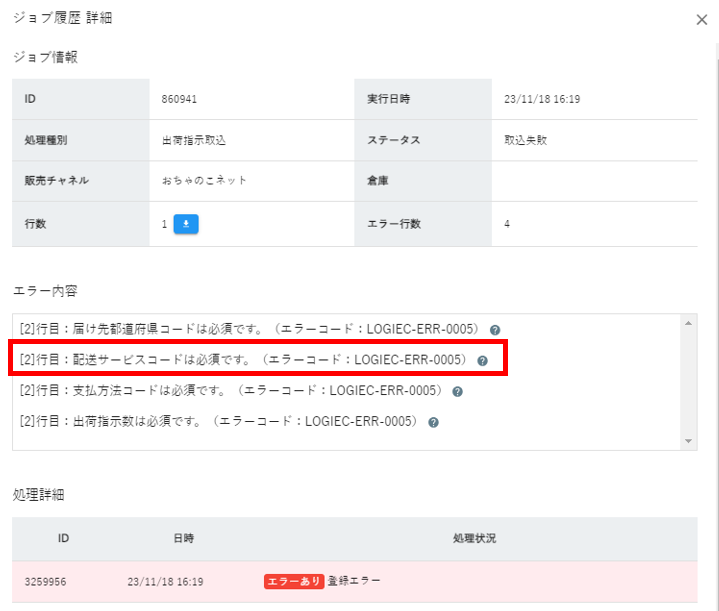Open help icon for 支払方法コード error
The width and height of the screenshot is (719, 611).
(x=457, y=391)
